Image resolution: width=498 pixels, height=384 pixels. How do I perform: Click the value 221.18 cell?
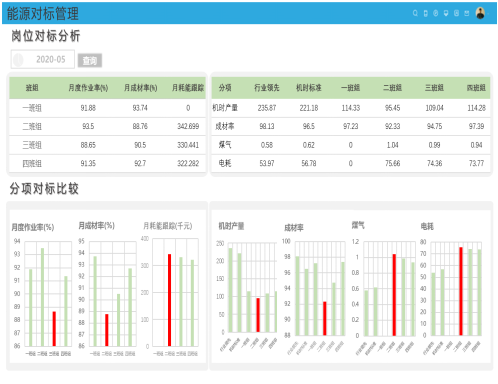pyautogui.click(x=309, y=108)
